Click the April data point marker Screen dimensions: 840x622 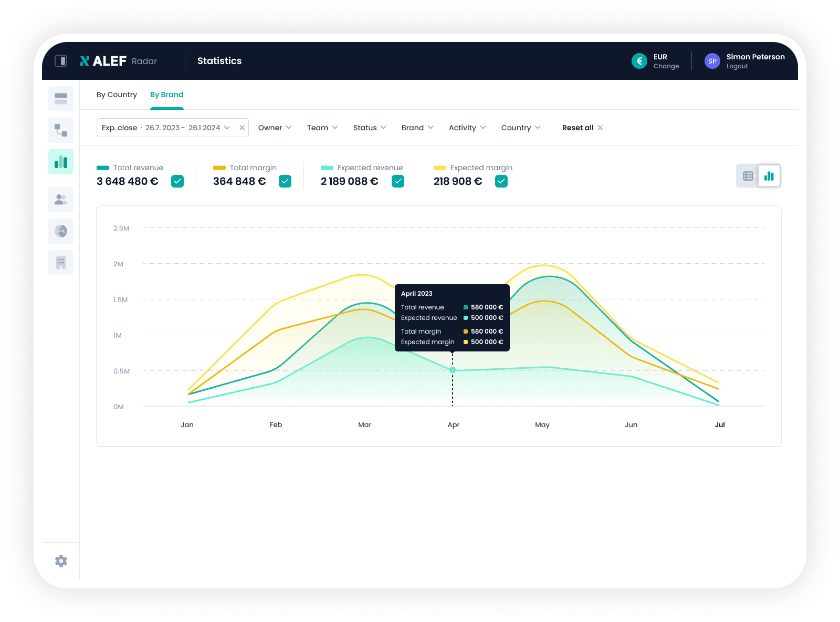point(453,370)
